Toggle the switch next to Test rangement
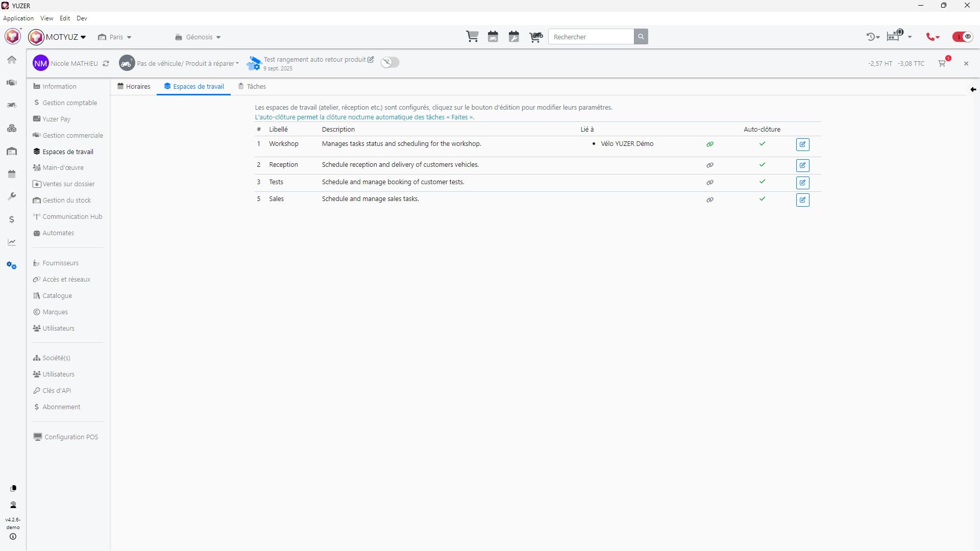 coord(390,62)
